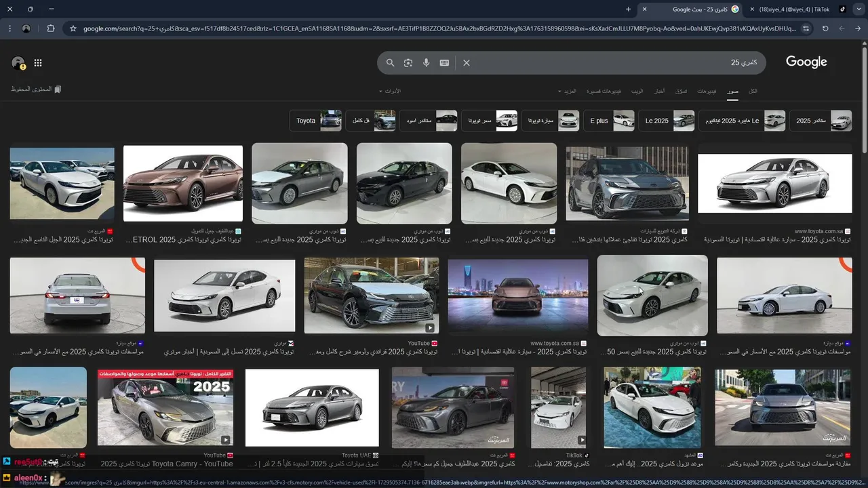Open the Google apps grid
The width and height of the screenshot is (868, 488).
tap(38, 63)
